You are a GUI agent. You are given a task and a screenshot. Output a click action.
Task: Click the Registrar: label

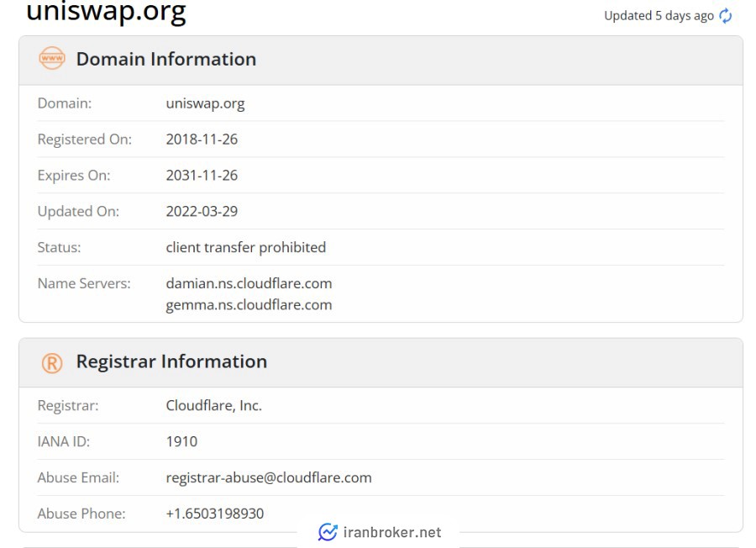[68, 406]
